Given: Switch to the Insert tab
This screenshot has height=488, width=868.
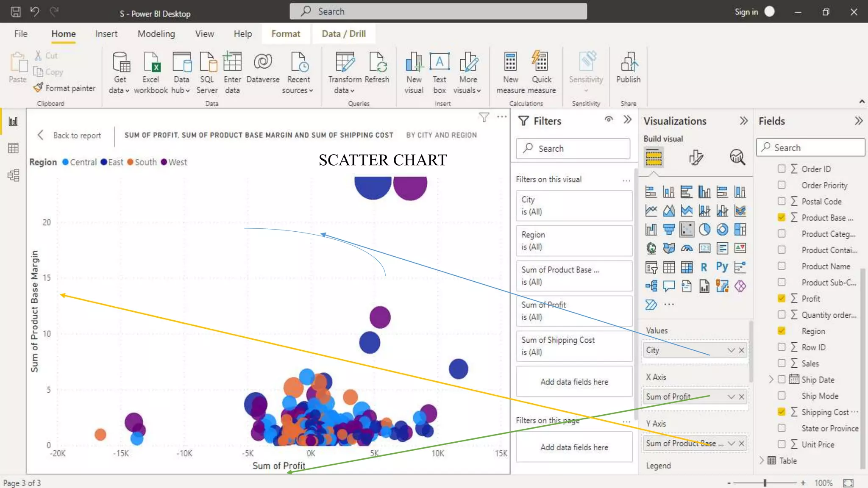Looking at the screenshot, I should (106, 33).
